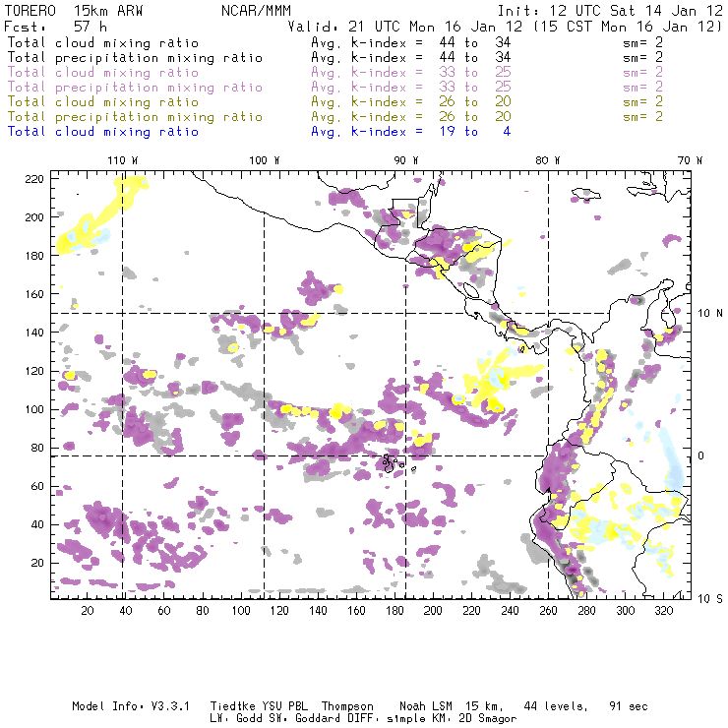
Task: Click the "100 W" longitude label
Action: click(x=265, y=160)
